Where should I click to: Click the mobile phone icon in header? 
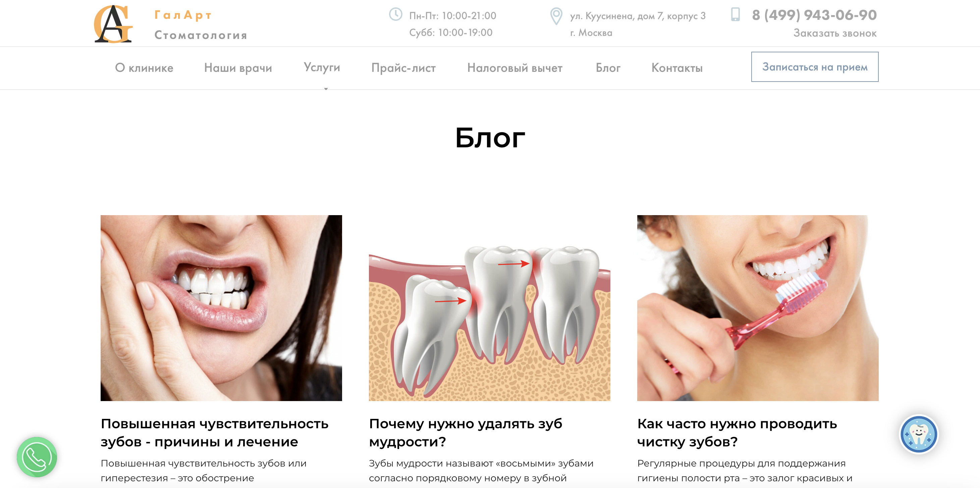(736, 14)
